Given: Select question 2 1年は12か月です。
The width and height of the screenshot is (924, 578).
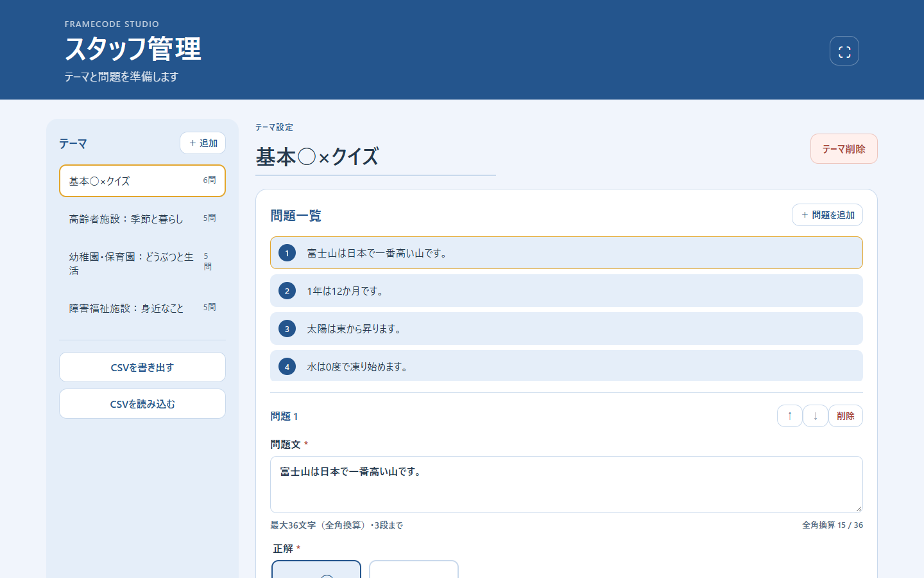Looking at the screenshot, I should (567, 291).
